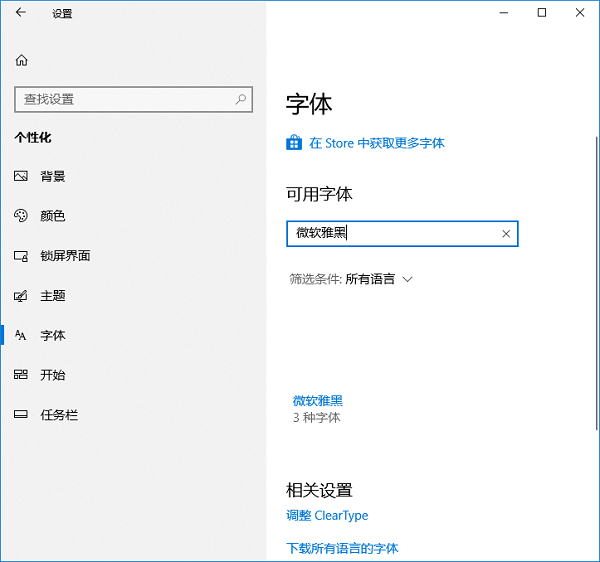Screen dimensions: 600x562
Task: Click the 字体 AA icon
Action: pos(21,335)
